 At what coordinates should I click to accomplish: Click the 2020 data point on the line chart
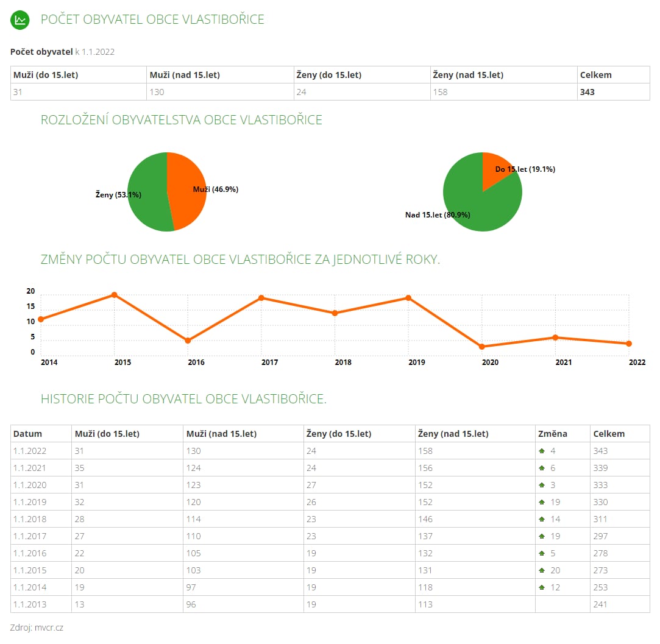[x=482, y=347]
